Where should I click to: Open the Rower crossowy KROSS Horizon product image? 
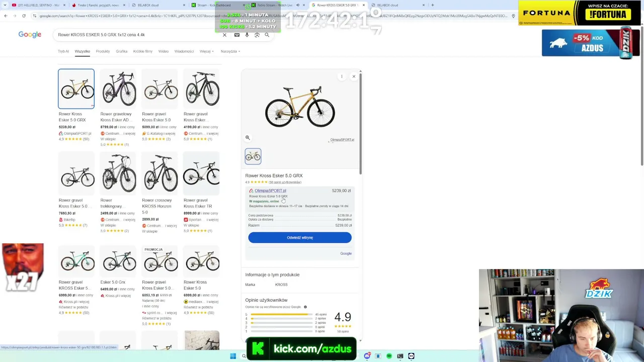pyautogui.click(x=160, y=173)
